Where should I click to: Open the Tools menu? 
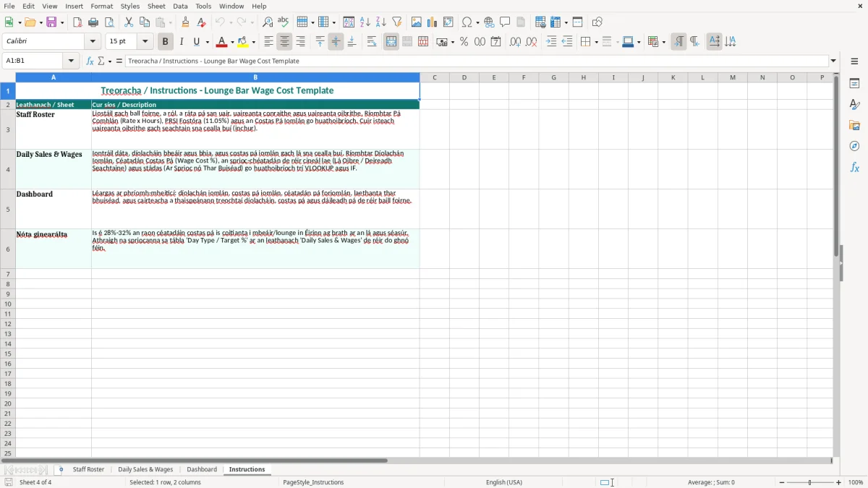(203, 6)
